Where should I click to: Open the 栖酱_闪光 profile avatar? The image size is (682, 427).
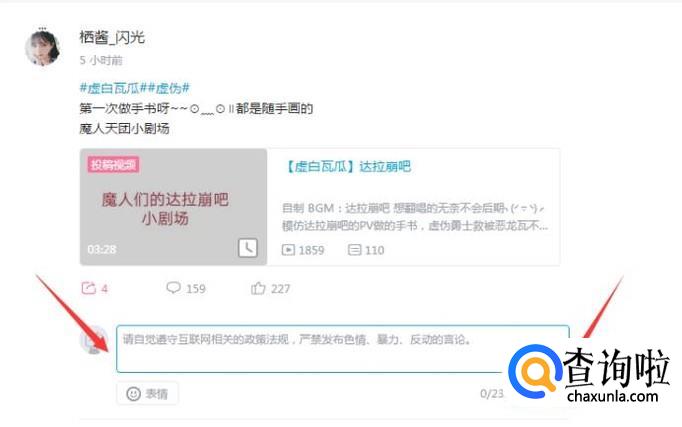point(43,48)
